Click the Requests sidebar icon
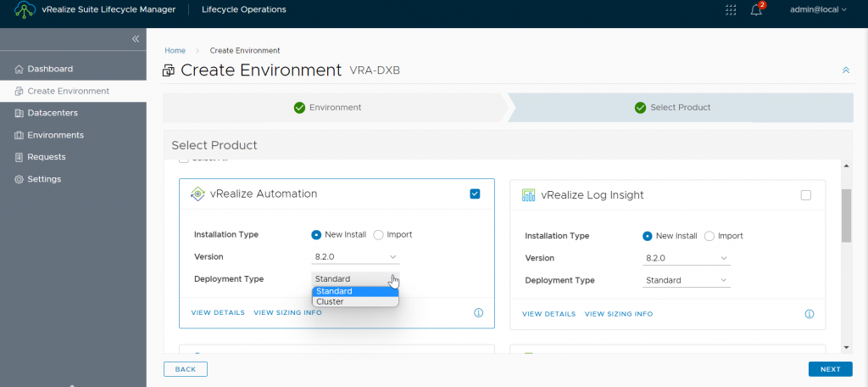The width and height of the screenshot is (868, 387). point(19,157)
